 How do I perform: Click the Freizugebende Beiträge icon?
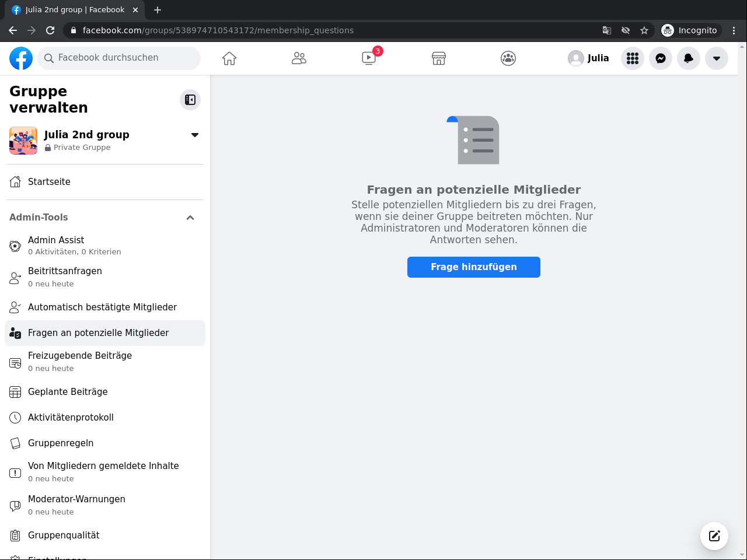[x=15, y=363]
